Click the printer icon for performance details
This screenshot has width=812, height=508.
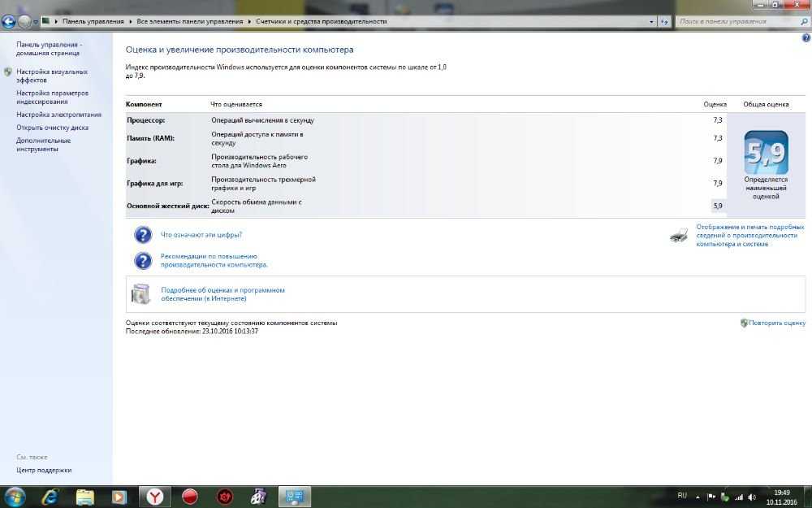pyautogui.click(x=678, y=236)
